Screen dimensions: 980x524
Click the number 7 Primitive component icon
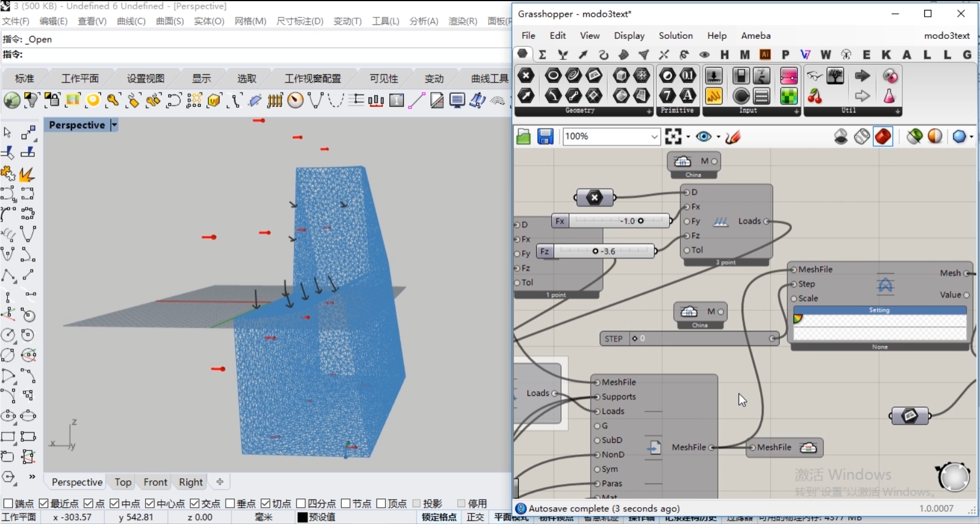tap(668, 96)
